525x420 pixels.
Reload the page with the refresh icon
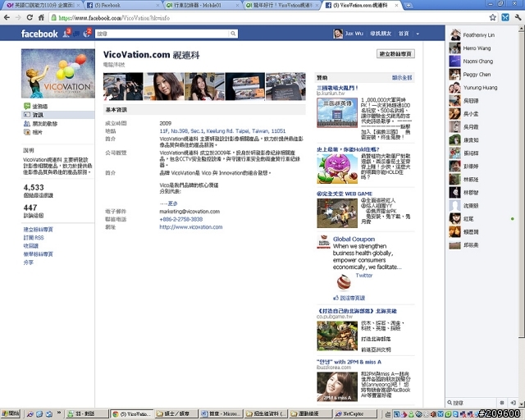(x=30, y=17)
